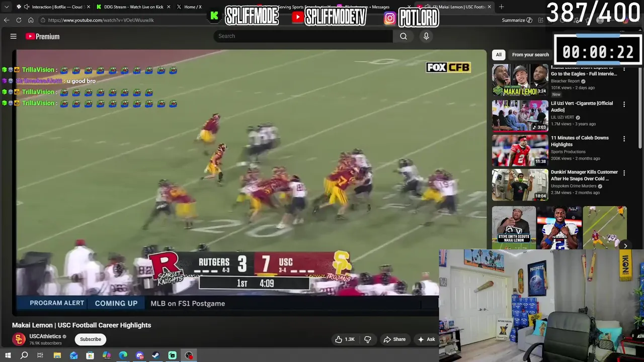The height and width of the screenshot is (362, 644).
Task: Click 'Makai Lemon | USC Football Career Highlights' title
Action: 82,325
